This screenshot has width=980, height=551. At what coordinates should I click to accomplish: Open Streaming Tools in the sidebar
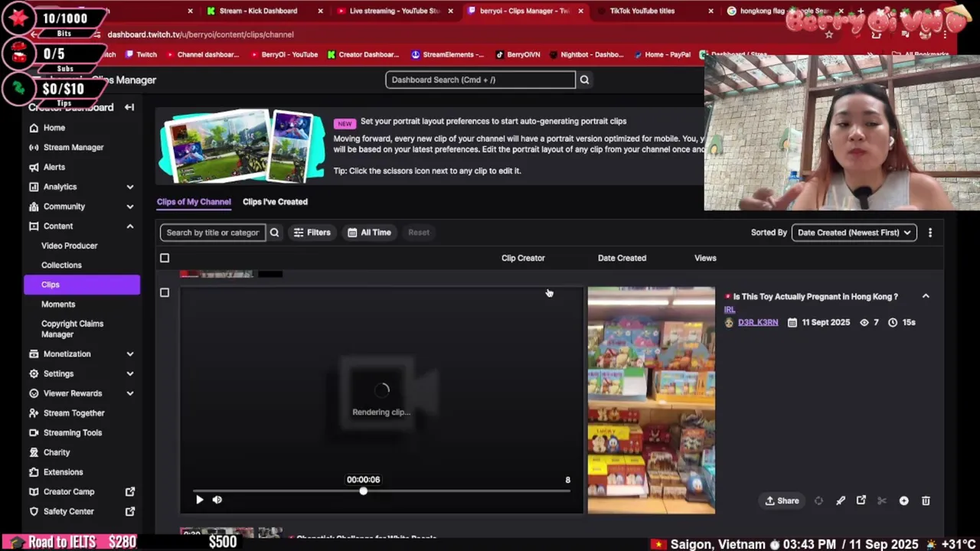pyautogui.click(x=72, y=432)
